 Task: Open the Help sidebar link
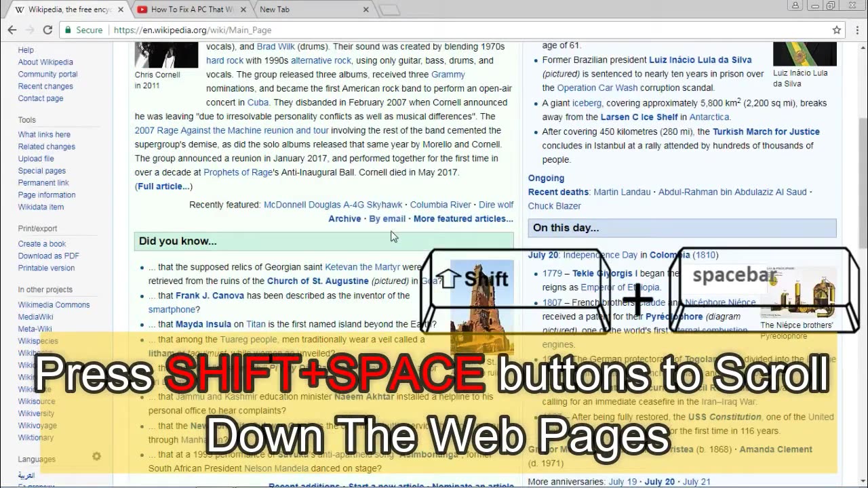click(26, 50)
